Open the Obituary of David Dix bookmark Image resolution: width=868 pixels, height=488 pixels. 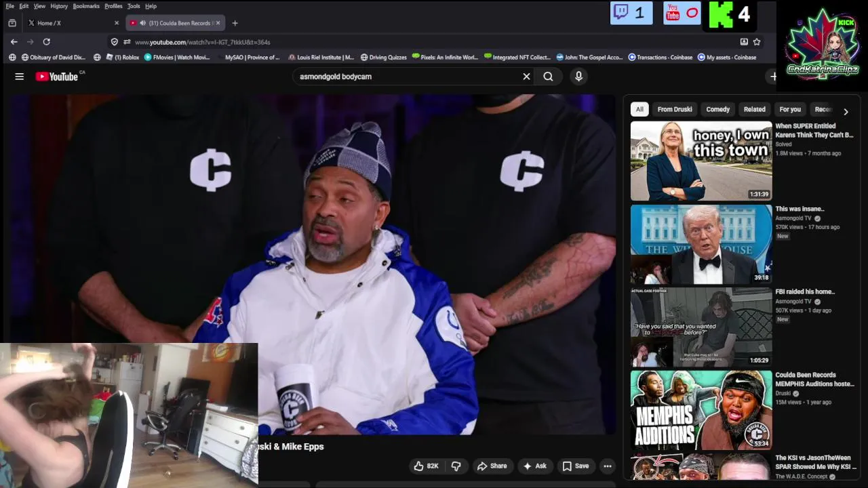[54, 58]
